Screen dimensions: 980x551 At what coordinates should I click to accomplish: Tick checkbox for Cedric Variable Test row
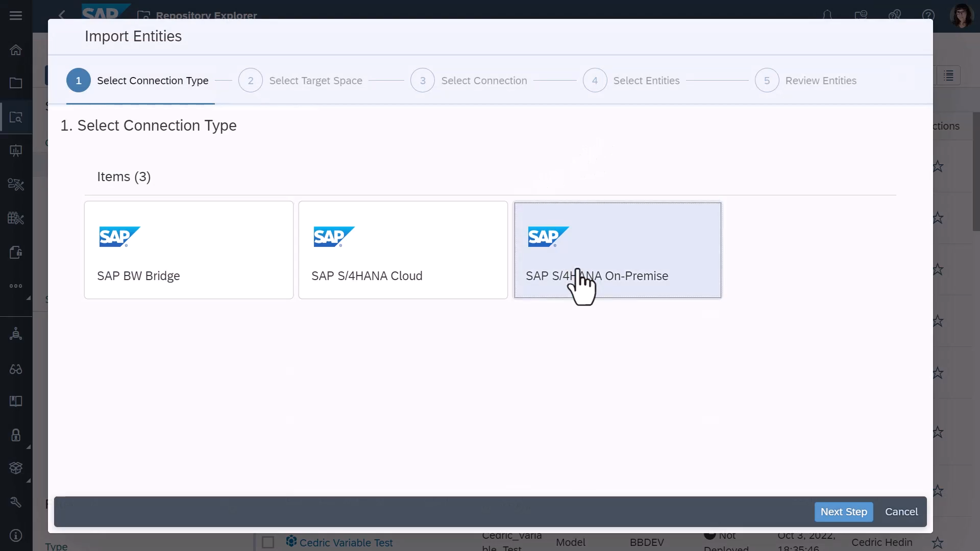(x=268, y=542)
